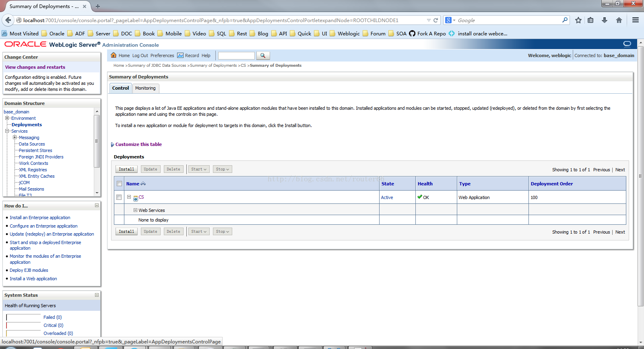This screenshot has height=349, width=644.
Task: Click the oval icon in Oracle header
Action: pyautogui.click(x=627, y=44)
